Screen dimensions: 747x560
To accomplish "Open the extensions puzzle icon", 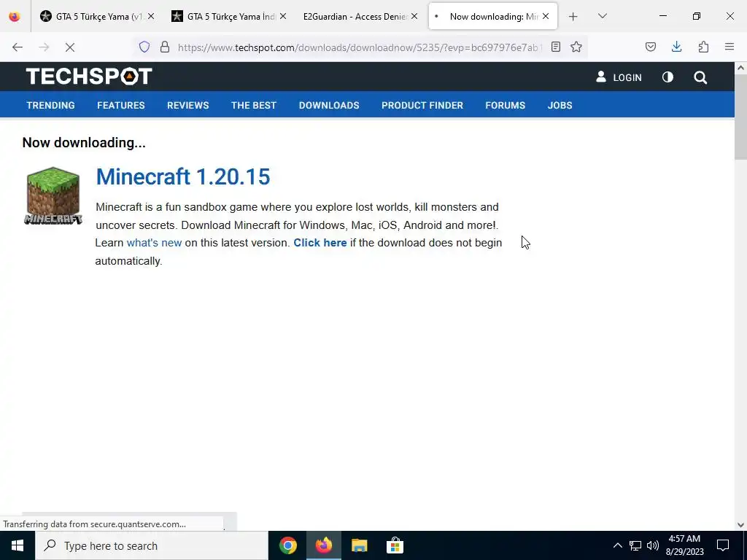I will coord(703,47).
